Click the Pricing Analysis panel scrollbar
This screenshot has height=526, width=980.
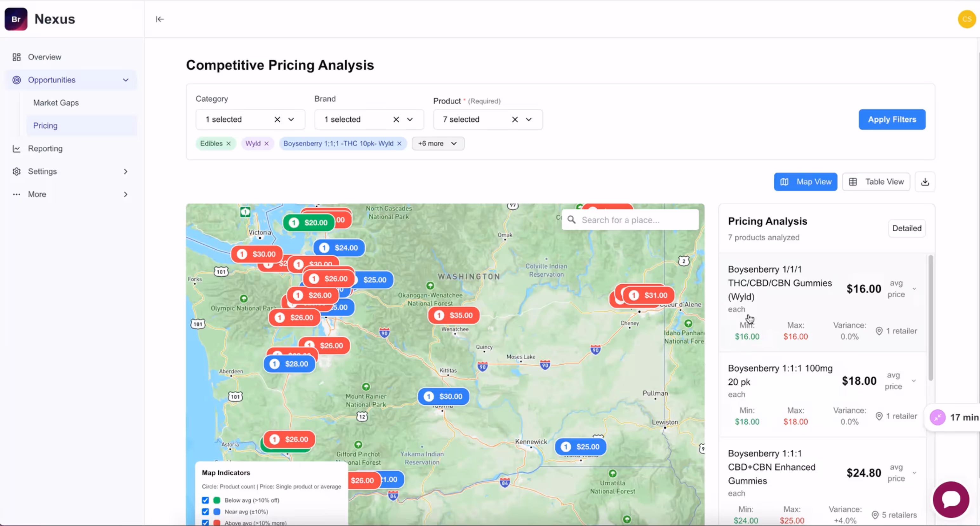(x=930, y=318)
